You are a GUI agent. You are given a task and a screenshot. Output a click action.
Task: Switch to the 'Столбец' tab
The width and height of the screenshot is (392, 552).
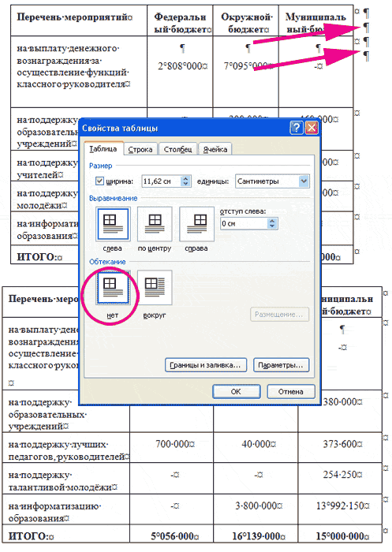coord(177,149)
